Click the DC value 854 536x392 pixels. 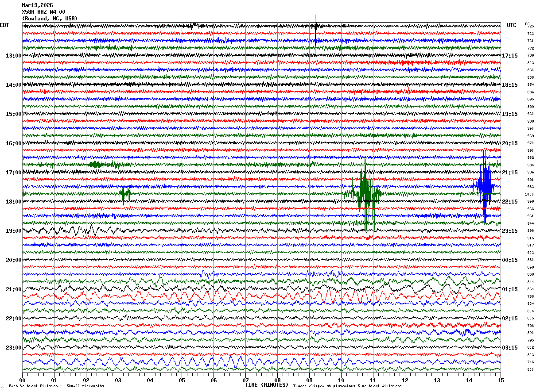click(531, 85)
